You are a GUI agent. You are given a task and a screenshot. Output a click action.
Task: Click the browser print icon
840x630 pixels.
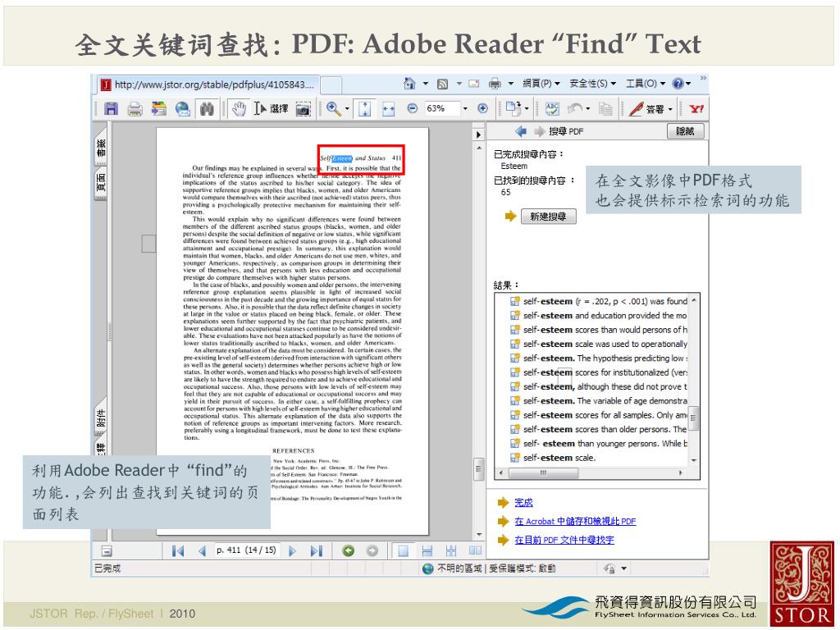495,84
